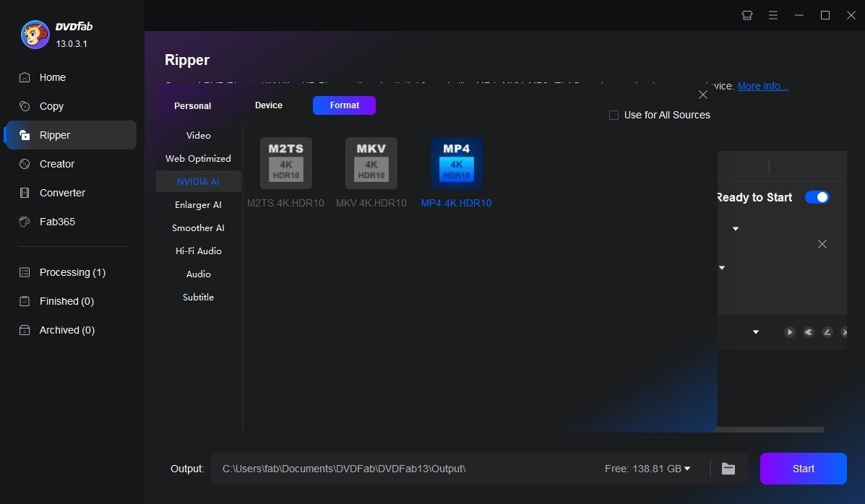Open the lower dropdown arrow in task panel
Viewport: 865px width, 504px height.
click(722, 267)
